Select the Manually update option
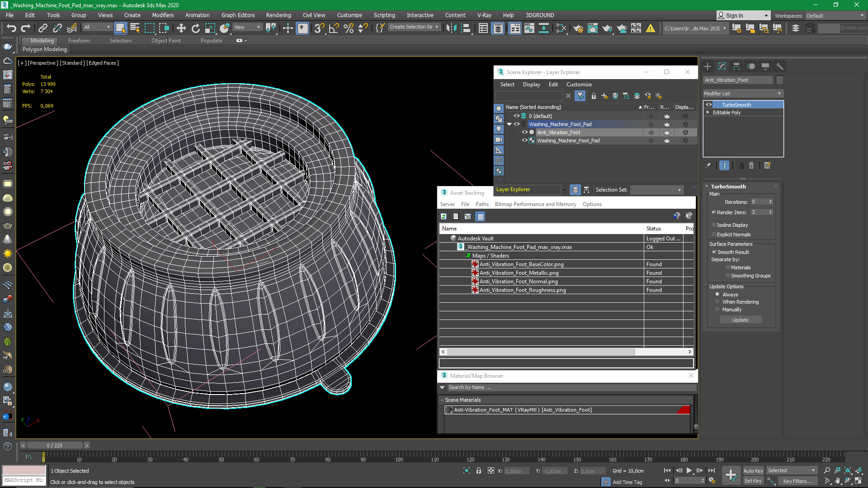 tap(717, 310)
